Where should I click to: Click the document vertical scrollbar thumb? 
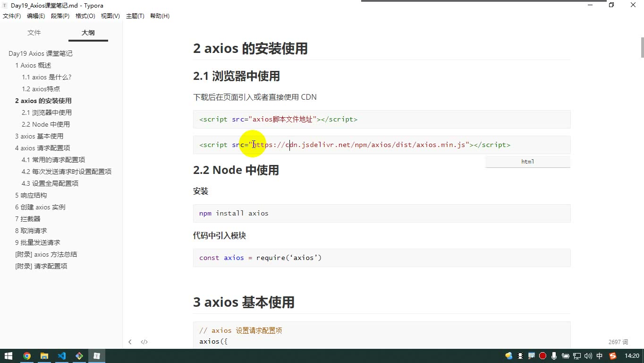tap(642, 47)
